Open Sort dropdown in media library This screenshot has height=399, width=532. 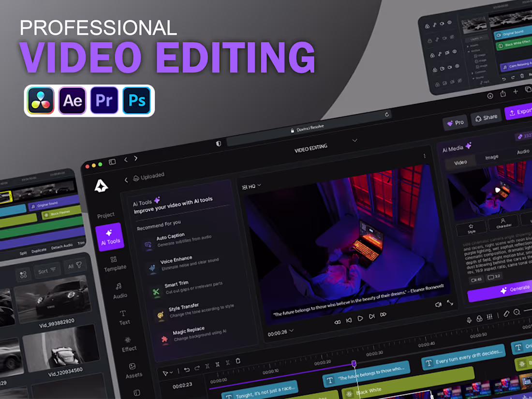tap(47, 270)
